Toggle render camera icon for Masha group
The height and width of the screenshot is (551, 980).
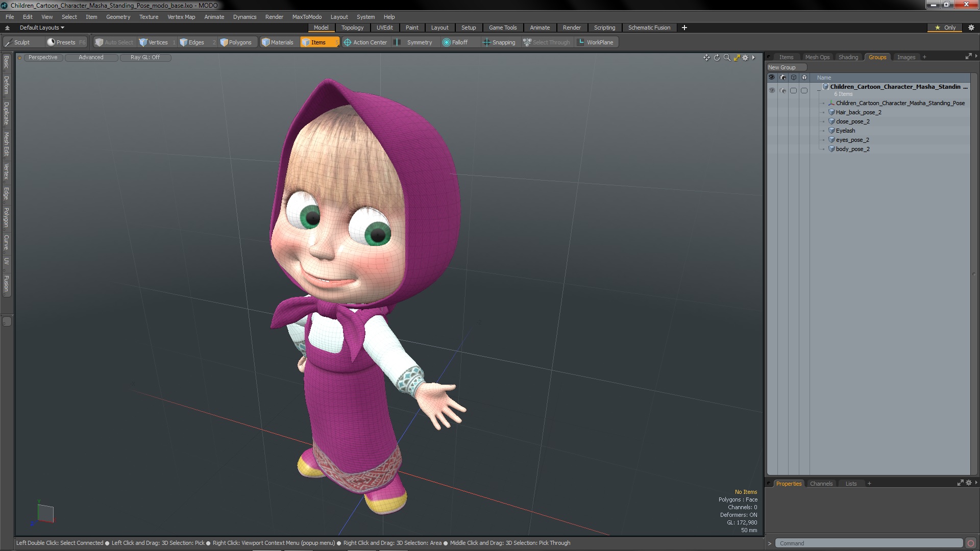pos(783,90)
